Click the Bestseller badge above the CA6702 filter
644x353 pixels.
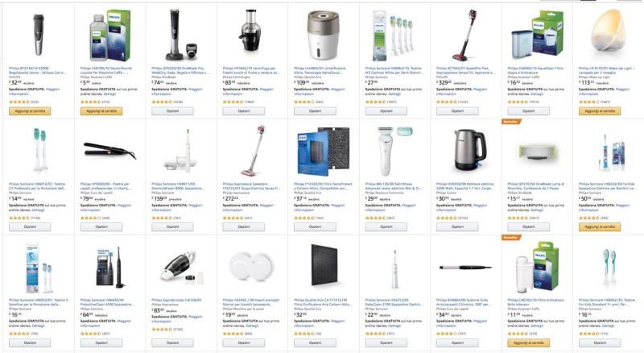511,238
